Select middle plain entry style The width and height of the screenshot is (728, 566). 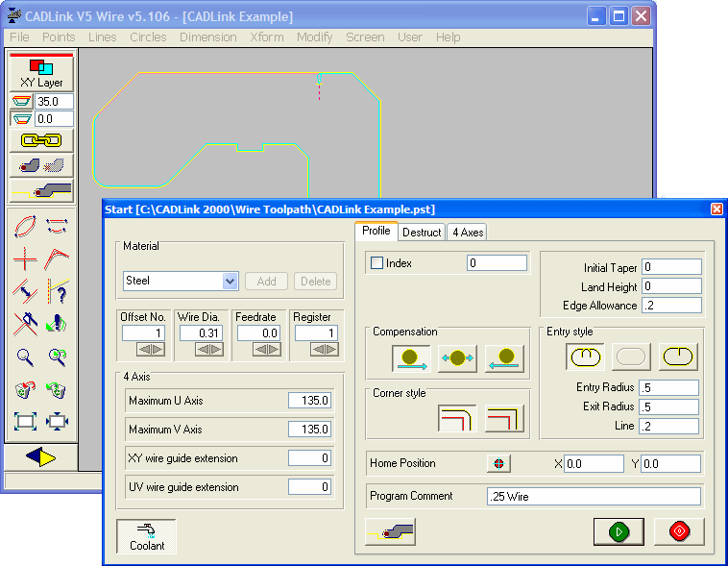pyautogui.click(x=631, y=357)
